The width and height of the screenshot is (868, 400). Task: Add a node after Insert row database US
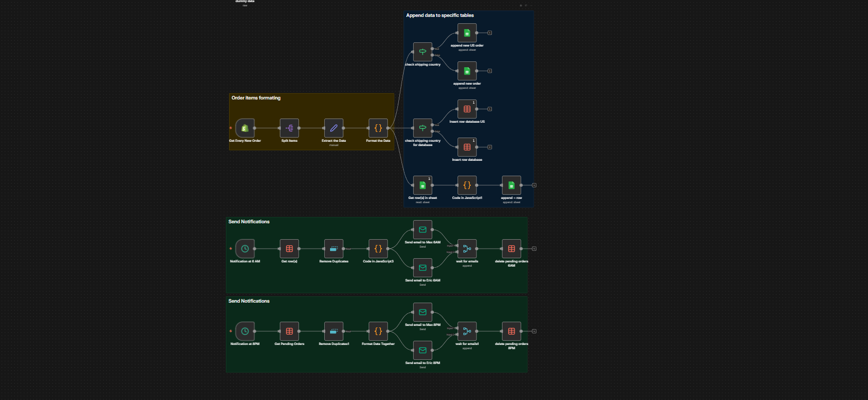point(490,109)
